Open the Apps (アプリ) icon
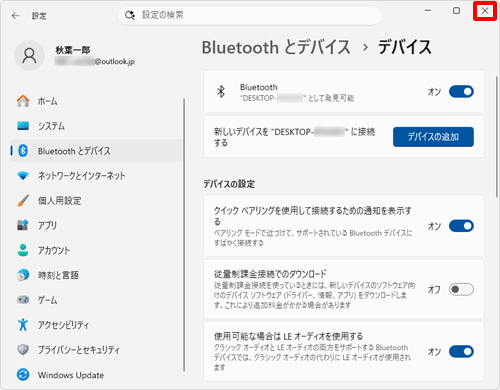Image resolution: width=500 pixels, height=390 pixels. [x=23, y=225]
